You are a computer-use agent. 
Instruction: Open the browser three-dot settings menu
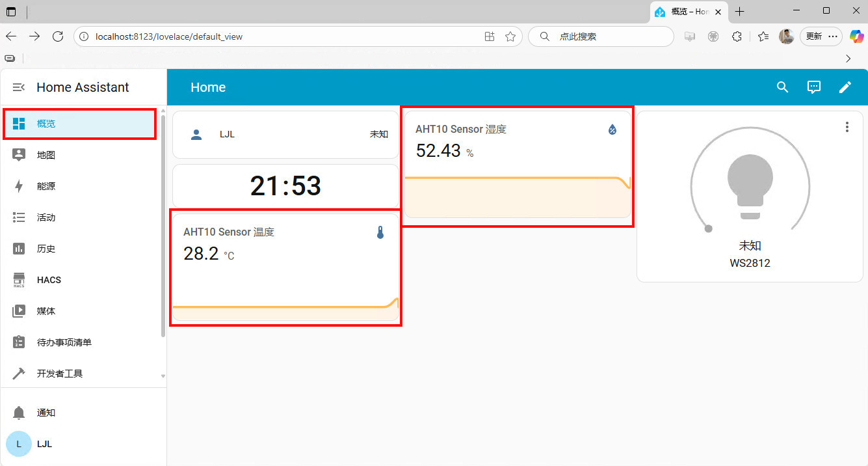point(833,36)
